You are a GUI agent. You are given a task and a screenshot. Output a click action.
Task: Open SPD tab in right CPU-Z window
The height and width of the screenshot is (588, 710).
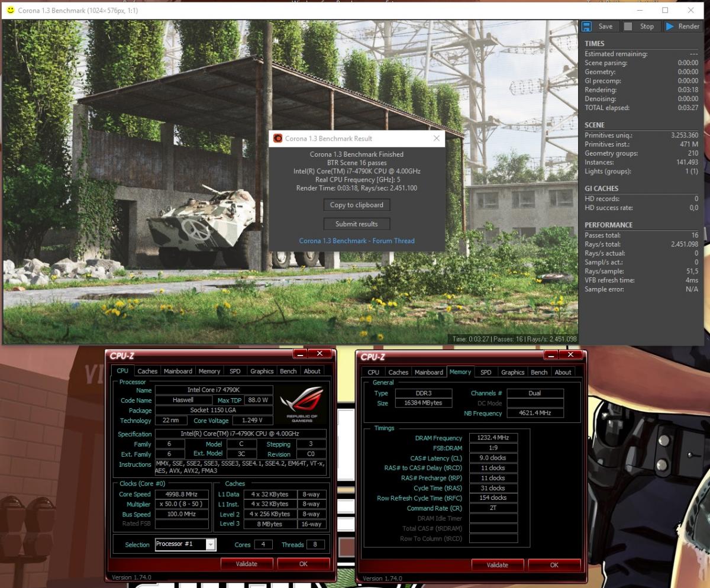tap(486, 372)
